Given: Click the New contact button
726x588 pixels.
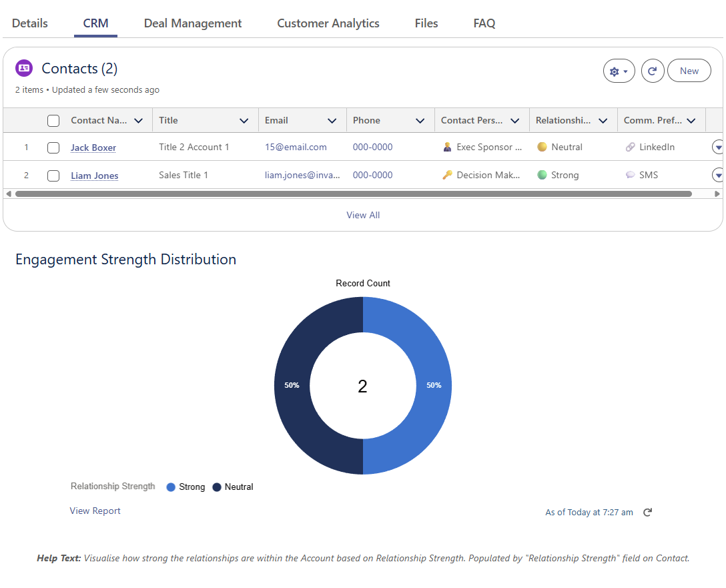Looking at the screenshot, I should pyautogui.click(x=689, y=71).
